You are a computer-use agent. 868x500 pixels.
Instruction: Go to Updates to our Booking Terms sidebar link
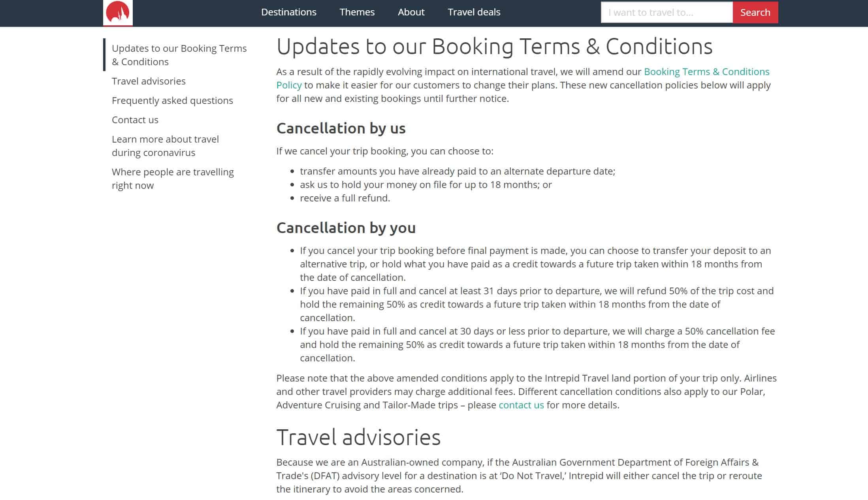(x=179, y=55)
